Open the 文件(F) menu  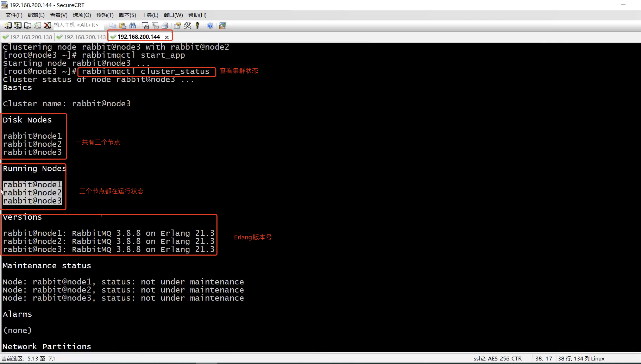(x=14, y=15)
